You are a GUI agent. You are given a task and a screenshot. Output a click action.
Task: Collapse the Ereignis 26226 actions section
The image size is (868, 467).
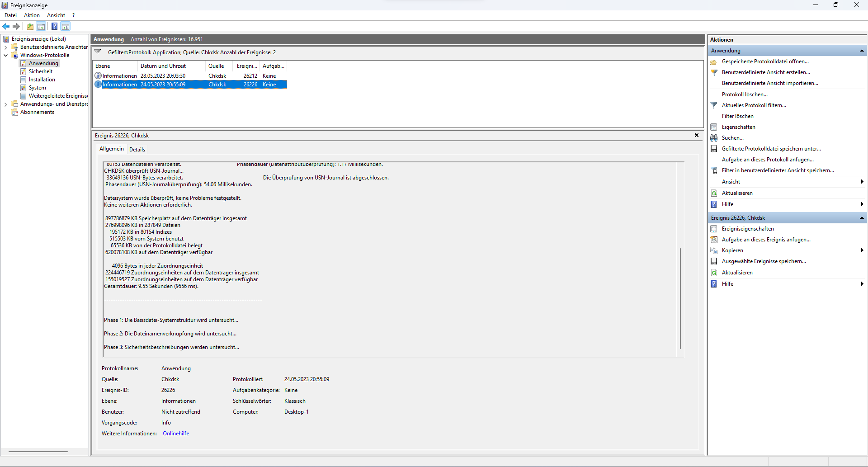(x=862, y=218)
